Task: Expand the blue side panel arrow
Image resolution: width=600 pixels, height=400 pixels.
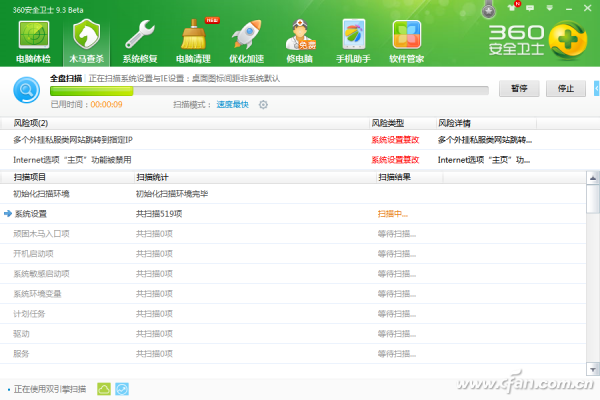Action: pyautogui.click(x=597, y=88)
